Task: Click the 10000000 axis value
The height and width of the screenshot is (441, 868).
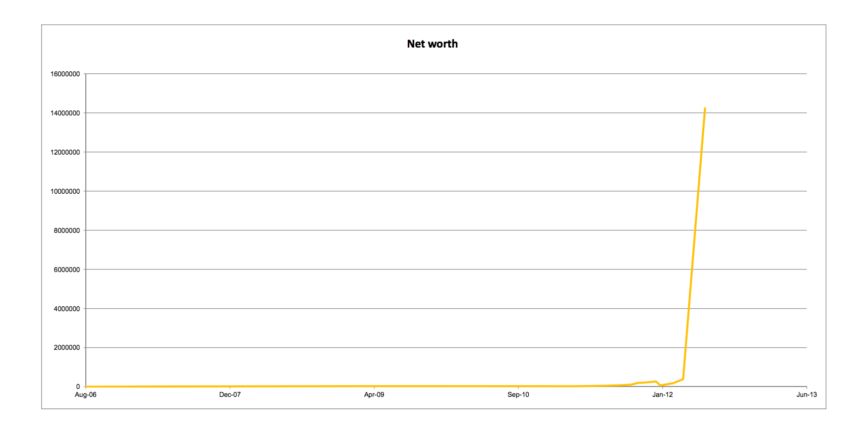Action: tap(65, 191)
